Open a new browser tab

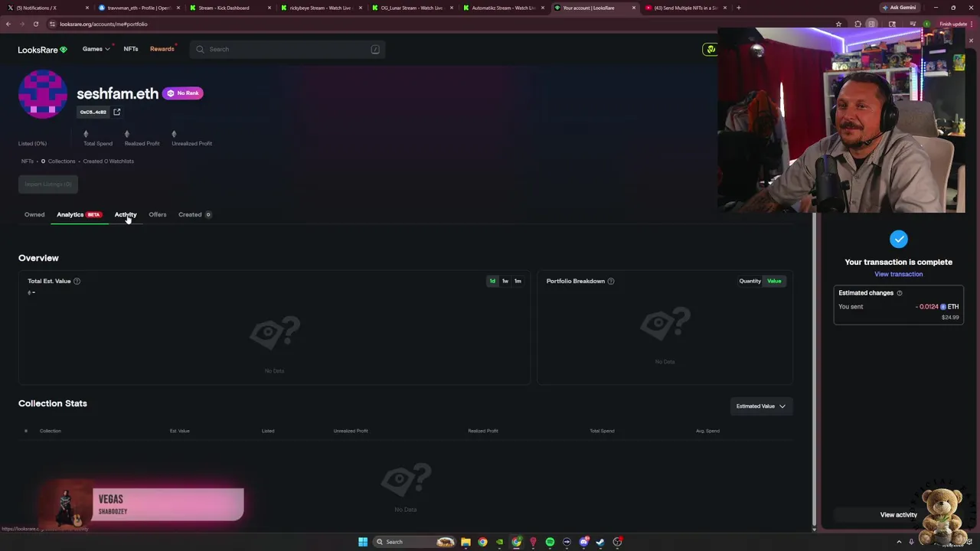pyautogui.click(x=739, y=8)
